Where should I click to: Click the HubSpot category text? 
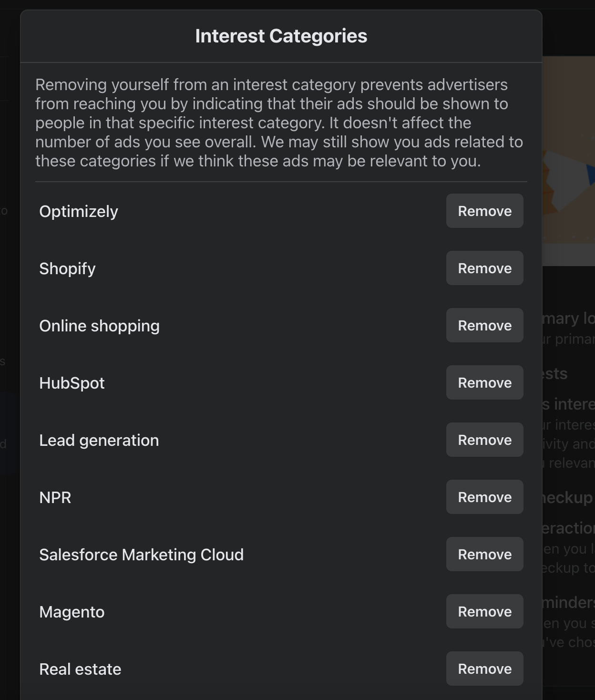pyautogui.click(x=72, y=383)
